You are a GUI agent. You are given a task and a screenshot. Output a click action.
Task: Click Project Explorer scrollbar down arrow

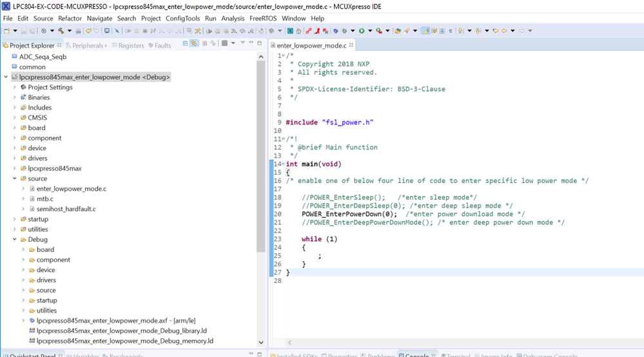click(x=261, y=342)
